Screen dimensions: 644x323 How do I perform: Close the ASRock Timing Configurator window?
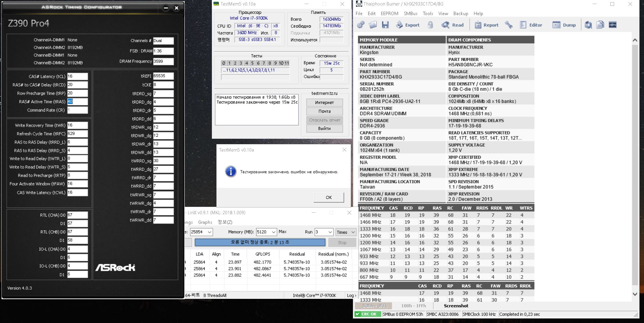(176, 8)
